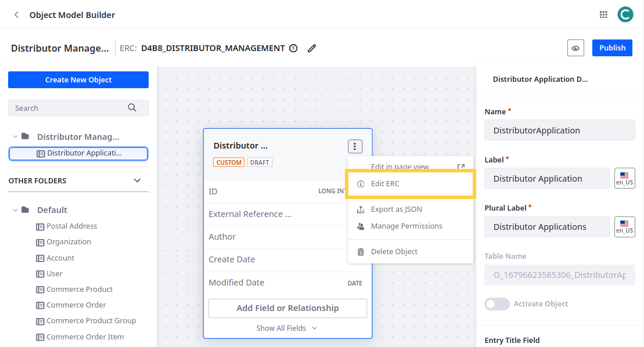Expand Show All Fields

click(287, 328)
